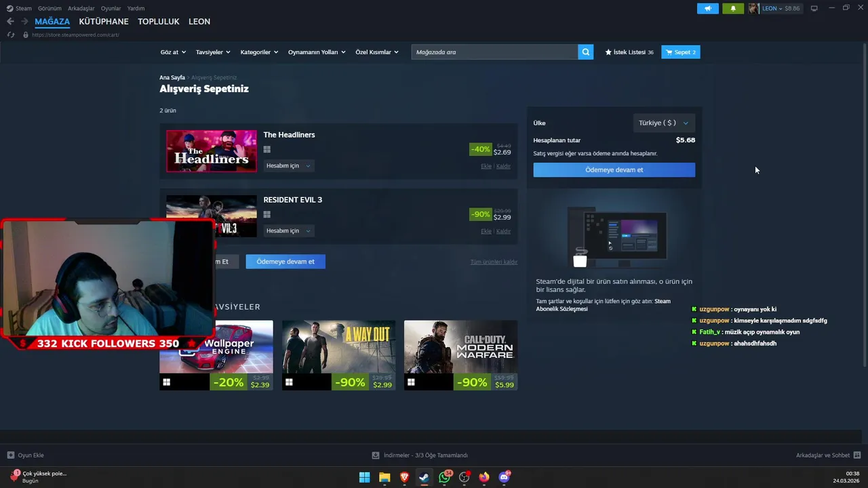The width and height of the screenshot is (868, 488).
Task: Select the MAĞAZA tab
Action: click(52, 22)
